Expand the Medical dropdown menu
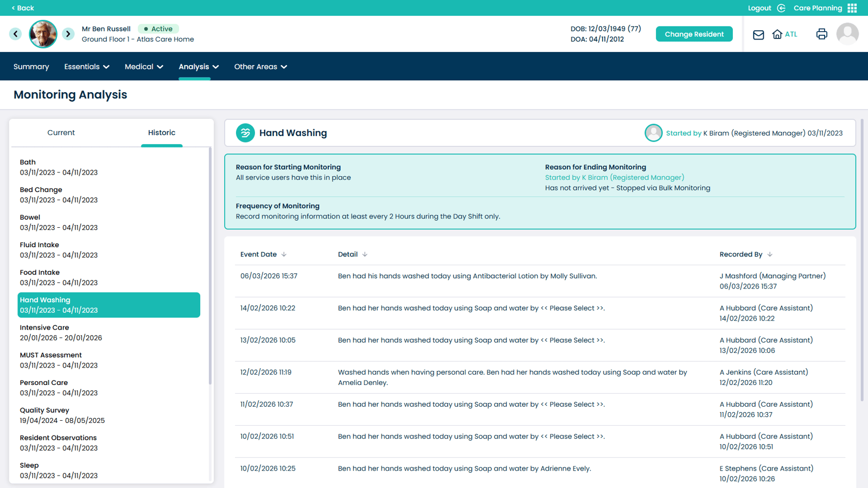The image size is (868, 488). [x=144, y=67]
